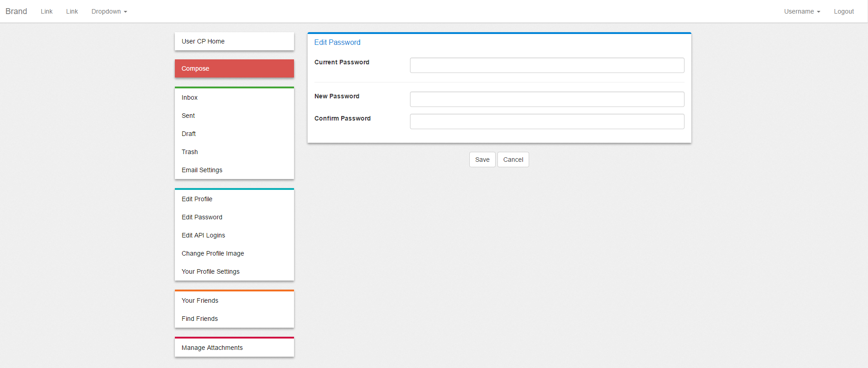Viewport: 868px width, 368px height.
Task: Click the Save button
Action: click(x=482, y=160)
